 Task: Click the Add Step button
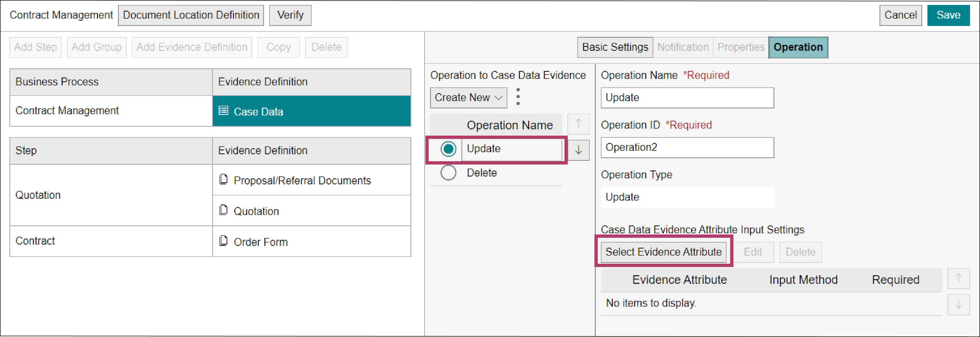point(35,47)
